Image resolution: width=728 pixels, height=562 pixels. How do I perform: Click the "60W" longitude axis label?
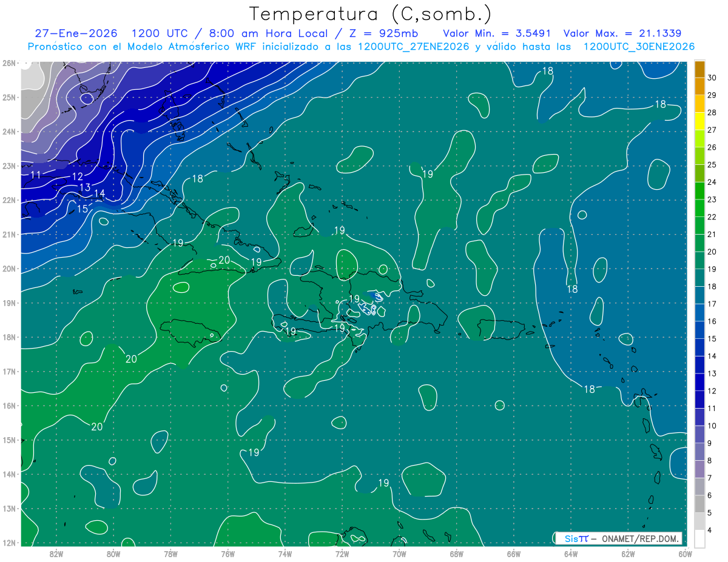pyautogui.click(x=685, y=554)
